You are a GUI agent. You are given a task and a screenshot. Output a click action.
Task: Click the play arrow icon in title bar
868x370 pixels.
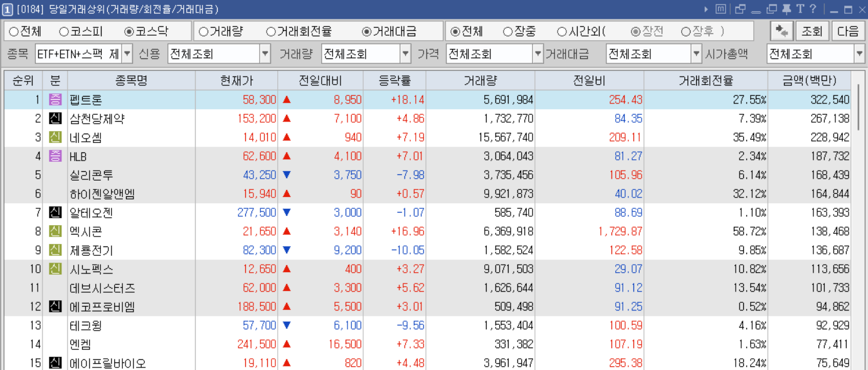(706, 9)
